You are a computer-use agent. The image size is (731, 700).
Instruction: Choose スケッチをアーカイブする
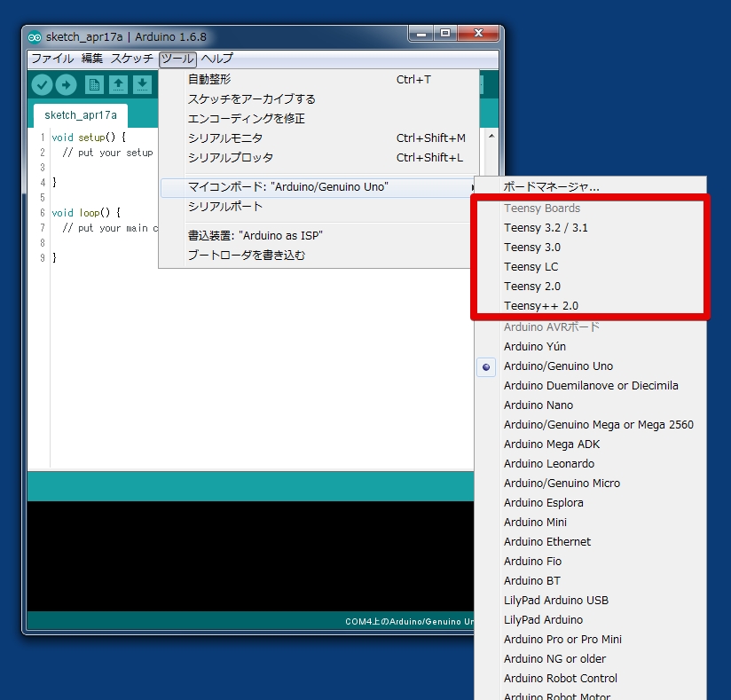point(318,99)
